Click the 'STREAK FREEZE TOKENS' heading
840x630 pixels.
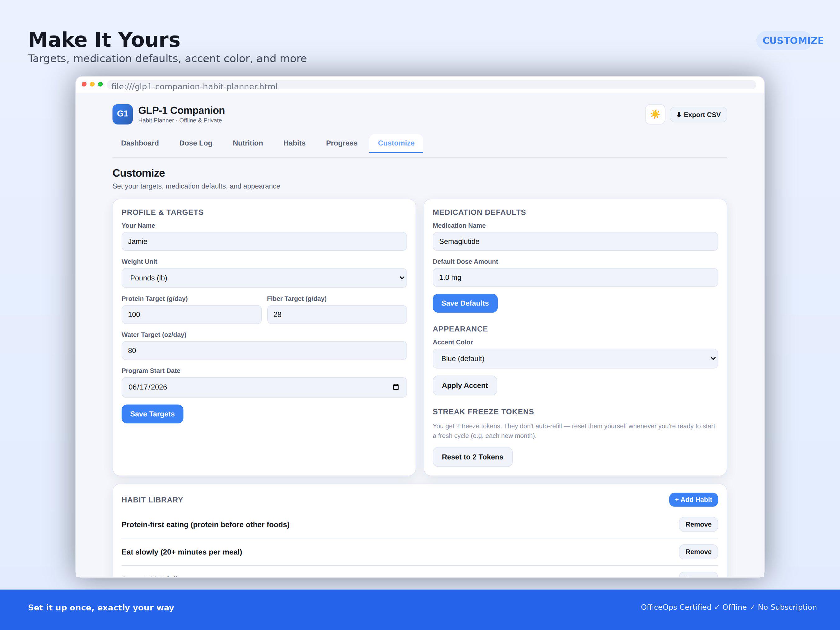(x=483, y=412)
